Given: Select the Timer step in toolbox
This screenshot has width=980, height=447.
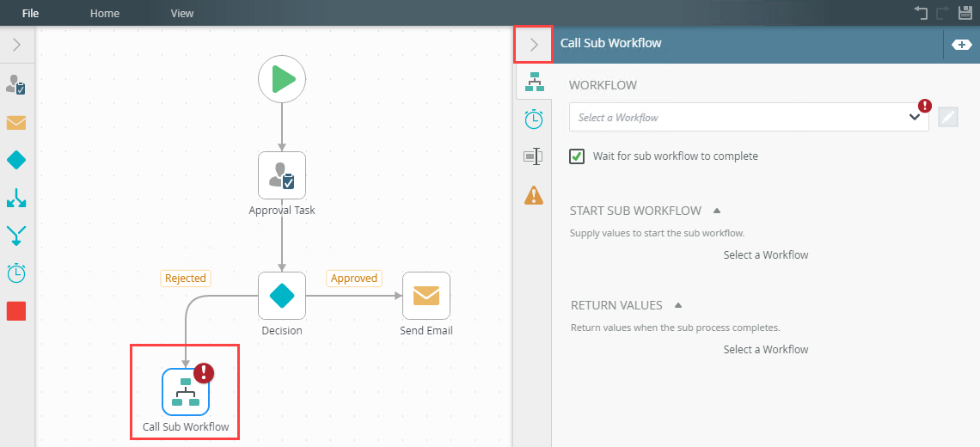Looking at the screenshot, I should pyautogui.click(x=15, y=273).
